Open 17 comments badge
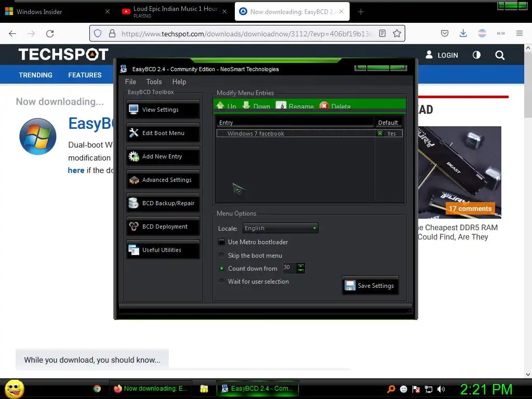This screenshot has height=399, width=532. 470,208
